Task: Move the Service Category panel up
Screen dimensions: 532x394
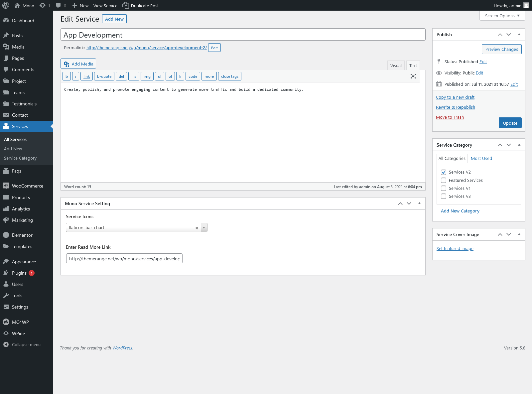Action: point(500,145)
